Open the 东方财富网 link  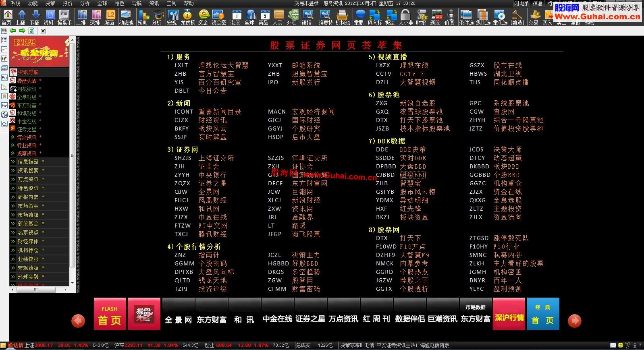[x=310, y=183]
